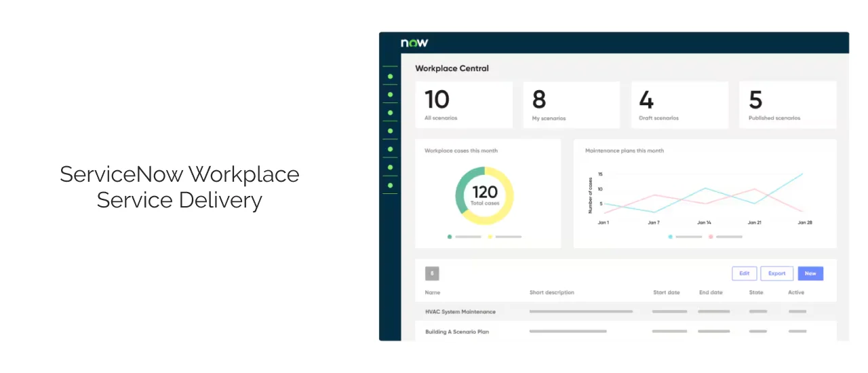The image size is (868, 373).
Task: Select the bottom-most sidebar dot
Action: coord(390,184)
